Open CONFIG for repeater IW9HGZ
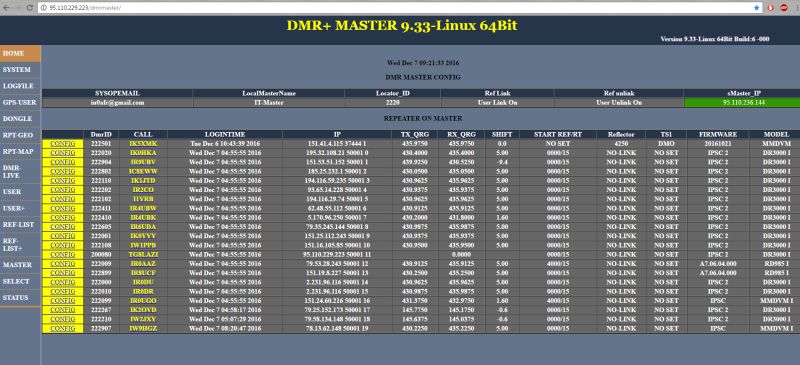 point(63,328)
